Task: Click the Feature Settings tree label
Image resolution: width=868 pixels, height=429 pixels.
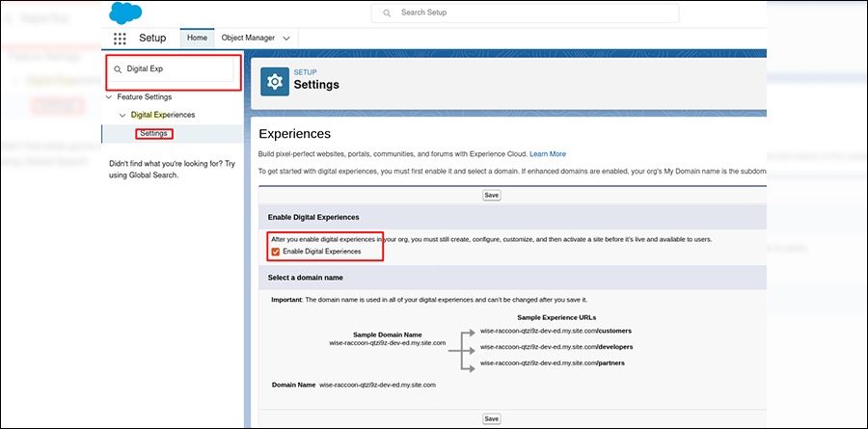Action: (145, 96)
